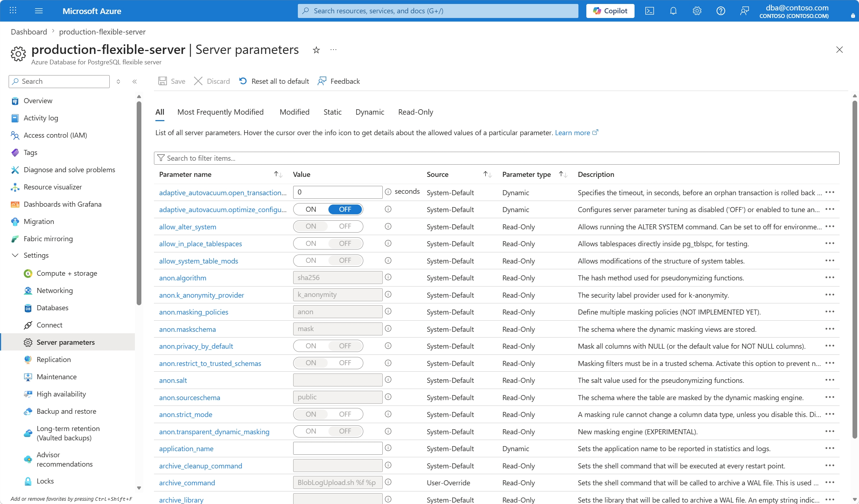This screenshot has width=859, height=504.
Task: Open row menu for archive_command
Action: (830, 482)
